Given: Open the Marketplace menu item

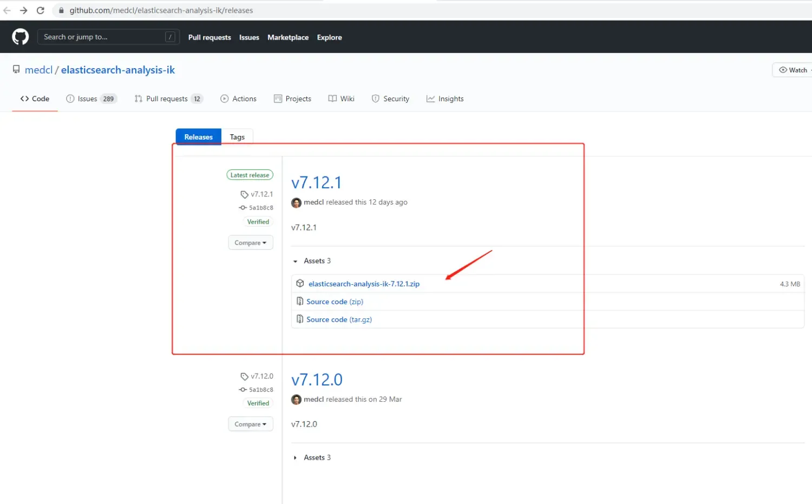Looking at the screenshot, I should [287, 37].
